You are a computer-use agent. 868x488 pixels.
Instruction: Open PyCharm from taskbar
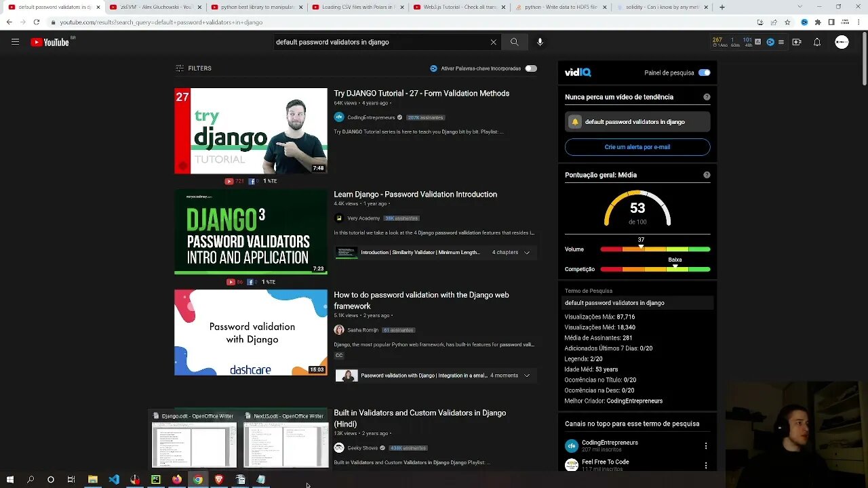click(x=156, y=479)
